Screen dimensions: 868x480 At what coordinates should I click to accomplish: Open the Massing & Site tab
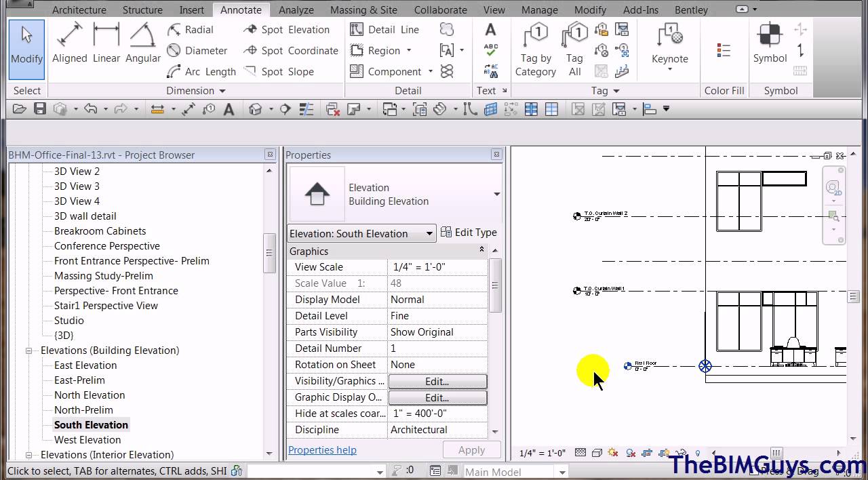coord(363,9)
